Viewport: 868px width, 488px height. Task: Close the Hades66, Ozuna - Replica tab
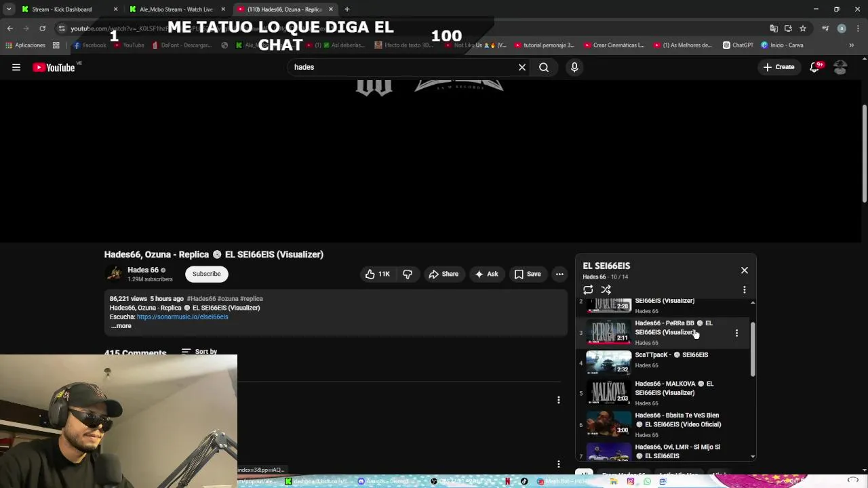coord(331,9)
